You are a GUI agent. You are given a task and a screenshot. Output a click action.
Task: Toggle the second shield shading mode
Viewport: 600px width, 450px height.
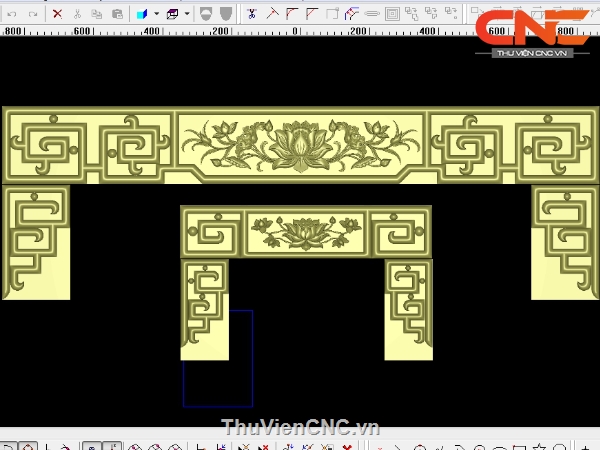tap(226, 14)
